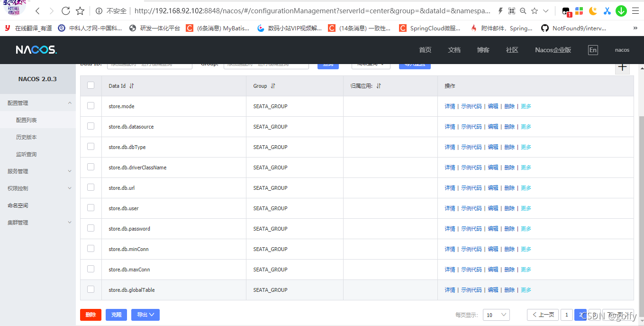
Task: Open 监听查询 in the sidebar
Action: 26,154
